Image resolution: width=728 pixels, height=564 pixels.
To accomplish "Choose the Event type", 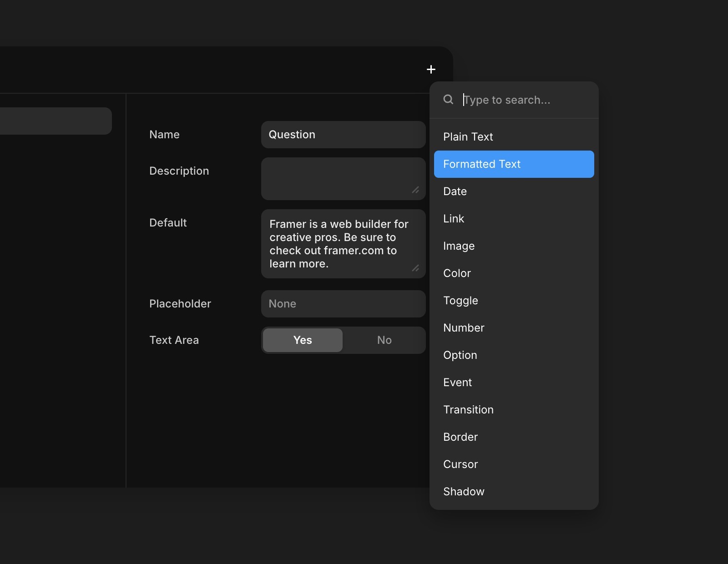I will (x=514, y=383).
